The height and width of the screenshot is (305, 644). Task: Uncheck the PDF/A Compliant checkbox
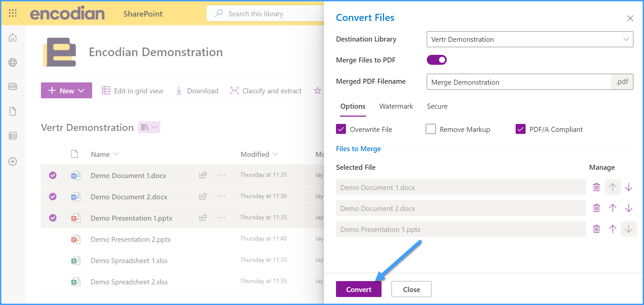click(x=521, y=129)
